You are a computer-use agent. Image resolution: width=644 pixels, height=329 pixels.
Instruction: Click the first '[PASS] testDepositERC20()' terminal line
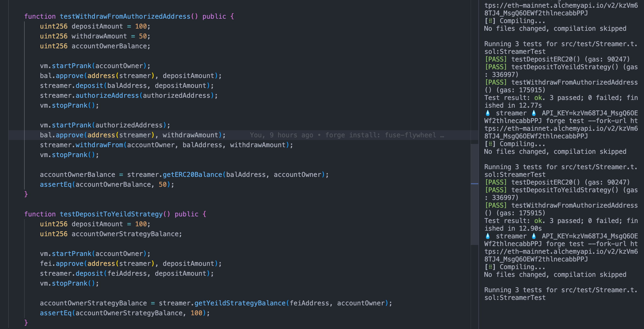pyautogui.click(x=557, y=59)
